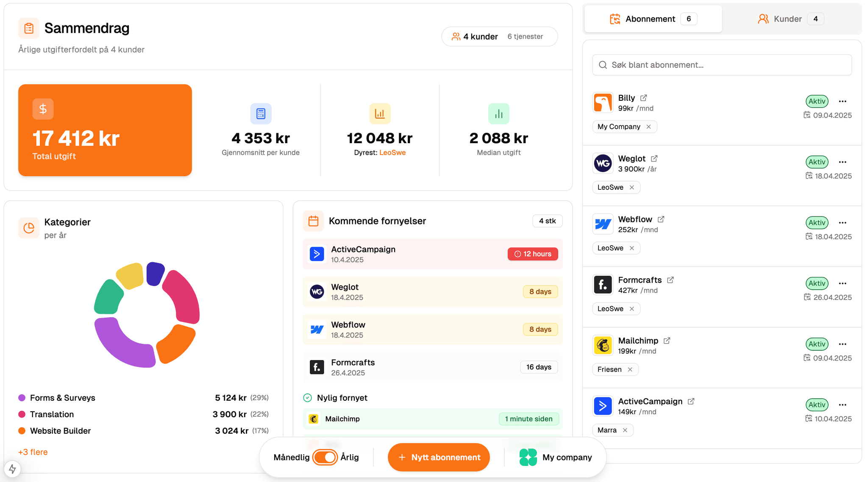Image resolution: width=868 pixels, height=482 pixels.
Task: Click the Webflow logo in subscription list
Action: tap(603, 224)
